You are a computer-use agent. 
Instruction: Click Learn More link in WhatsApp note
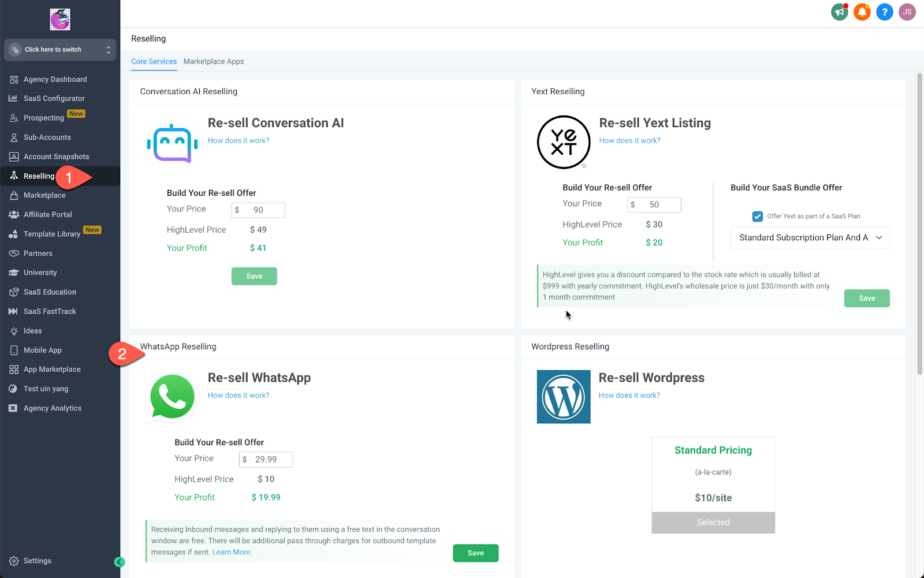[232, 553]
